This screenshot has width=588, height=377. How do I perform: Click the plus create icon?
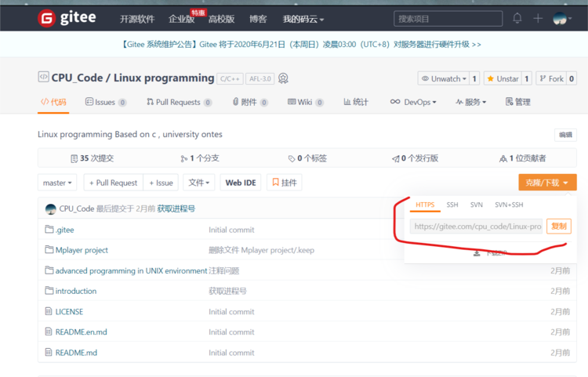pyautogui.click(x=538, y=18)
